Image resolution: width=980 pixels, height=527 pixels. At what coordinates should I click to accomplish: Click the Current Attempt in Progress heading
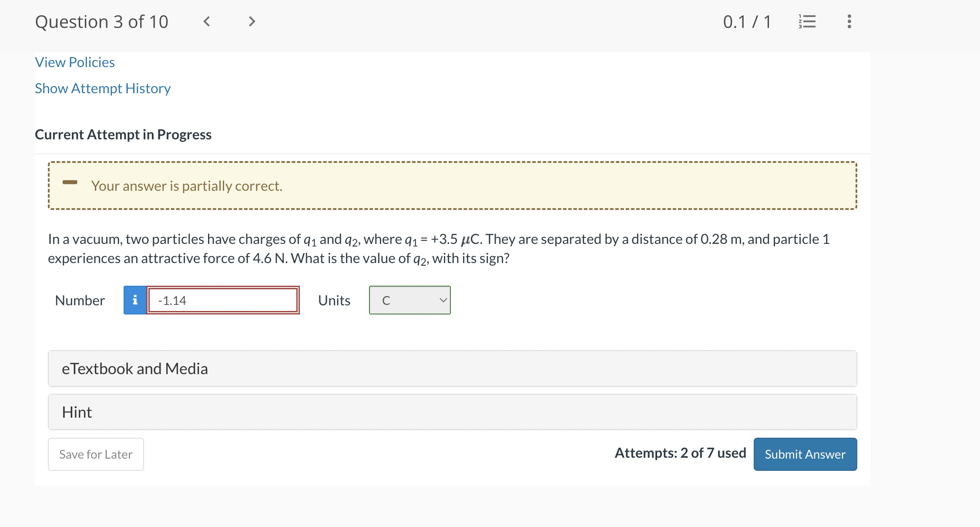coord(123,134)
